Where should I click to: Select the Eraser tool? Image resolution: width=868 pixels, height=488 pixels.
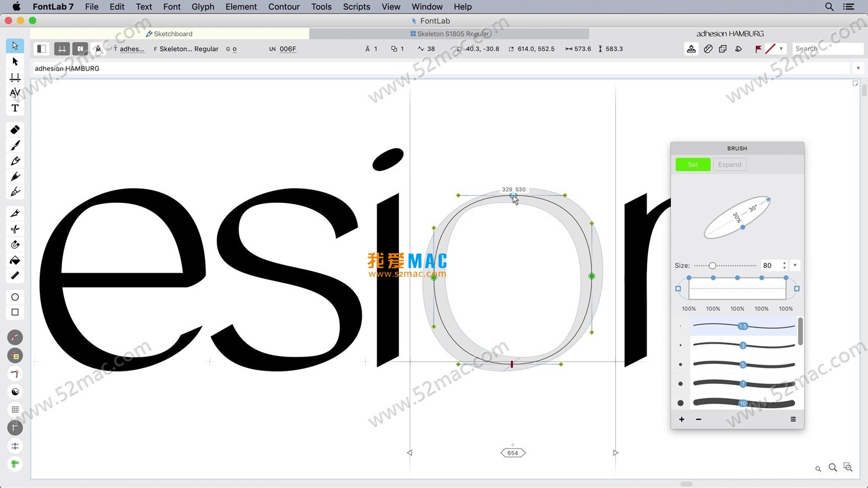click(15, 130)
